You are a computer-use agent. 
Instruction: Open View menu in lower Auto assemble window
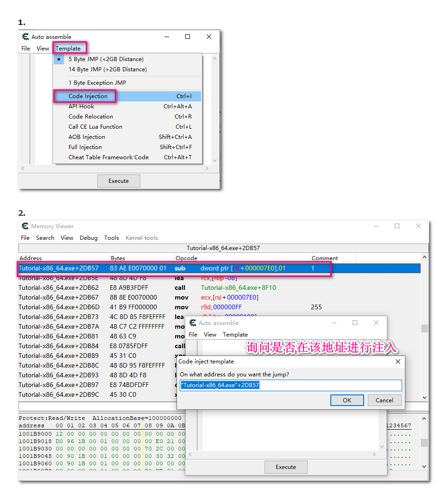tap(210, 335)
